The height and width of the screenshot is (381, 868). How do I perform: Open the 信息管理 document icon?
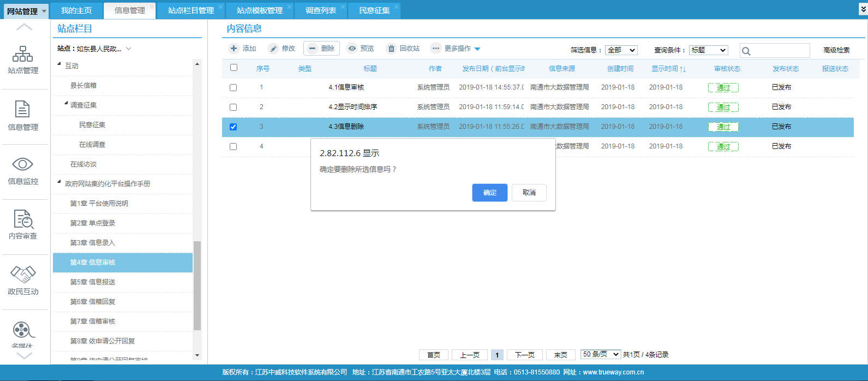tap(22, 109)
